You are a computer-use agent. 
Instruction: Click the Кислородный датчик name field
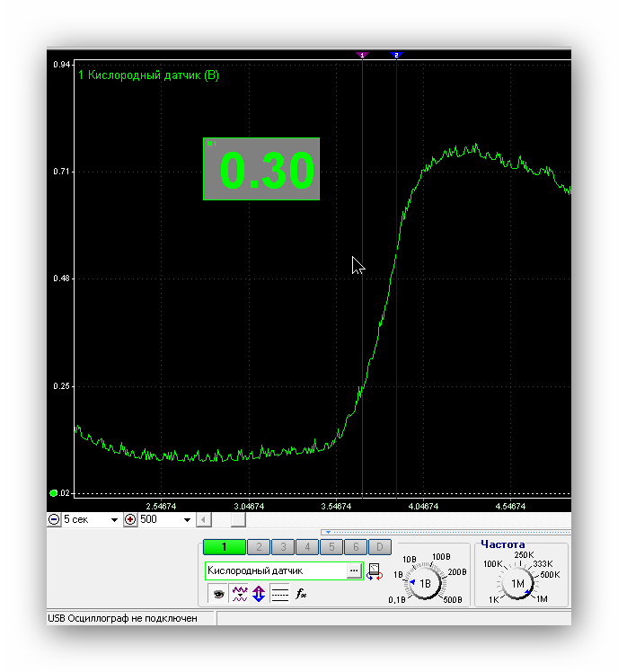277,570
